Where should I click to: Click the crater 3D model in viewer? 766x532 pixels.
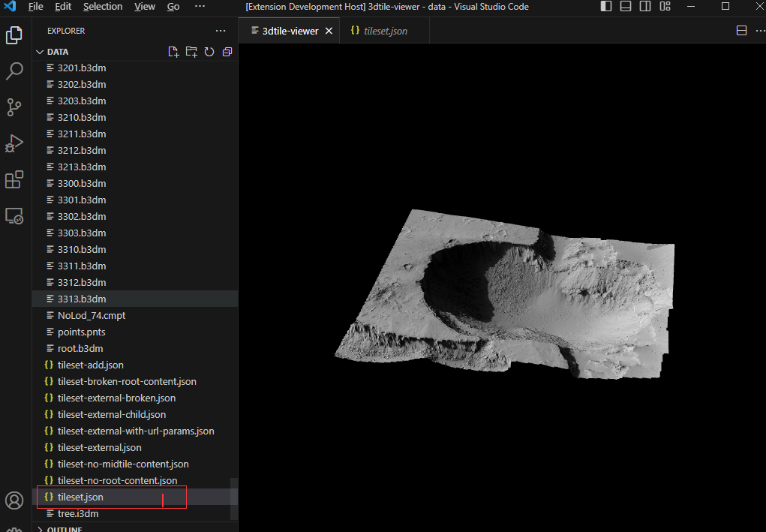tap(504, 294)
